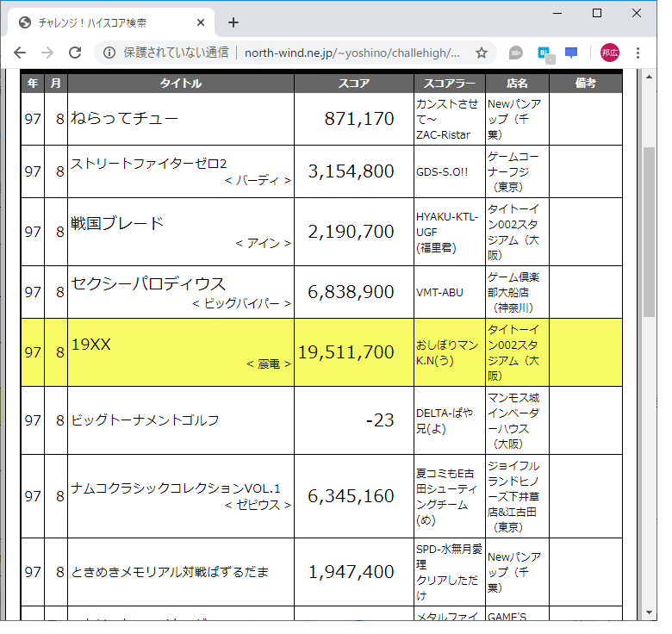Click the title ナムコクラシックコレクションVOL.1
The height and width of the screenshot is (634, 672).
point(176,488)
